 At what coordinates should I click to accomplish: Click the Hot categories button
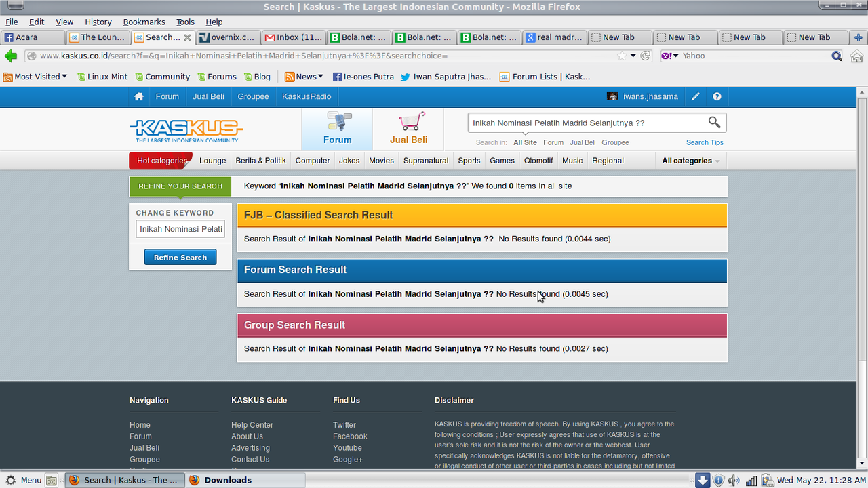tap(161, 161)
